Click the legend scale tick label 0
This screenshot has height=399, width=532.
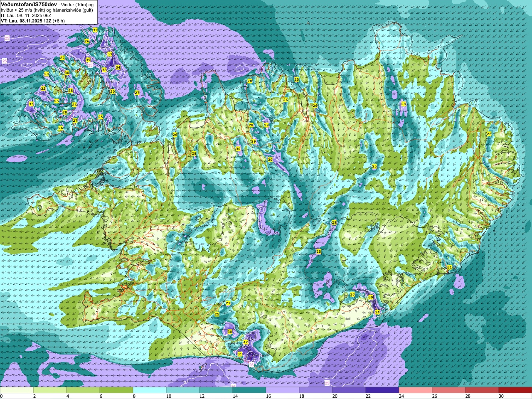coord(1,396)
